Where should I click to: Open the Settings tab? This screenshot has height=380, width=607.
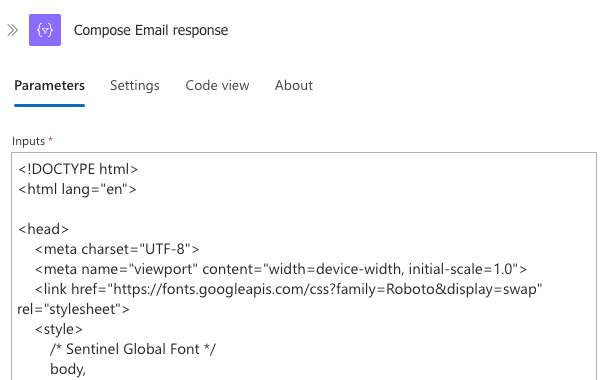[x=135, y=86]
